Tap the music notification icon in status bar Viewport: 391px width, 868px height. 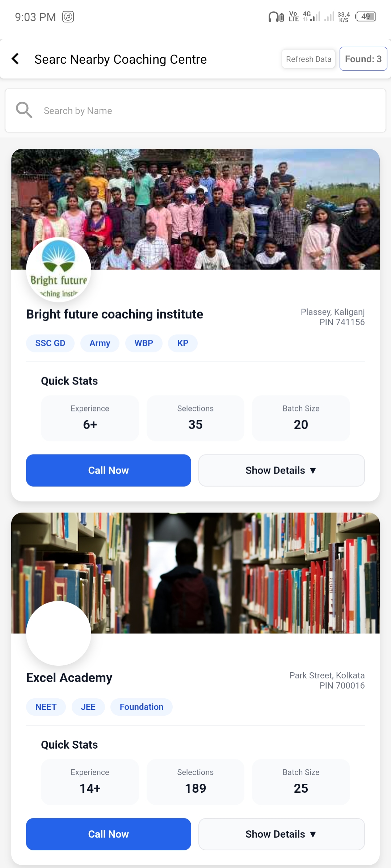68,17
